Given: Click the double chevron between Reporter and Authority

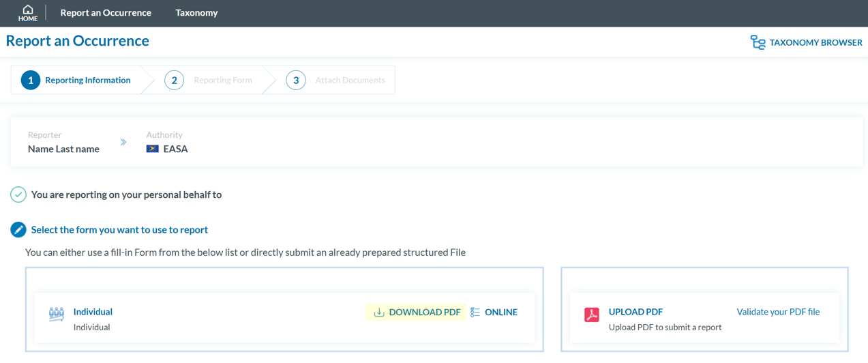Looking at the screenshot, I should [x=123, y=143].
